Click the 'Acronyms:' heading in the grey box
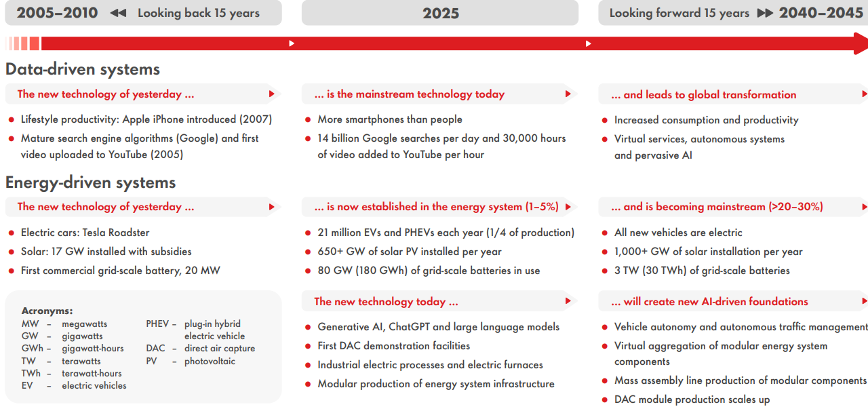Viewport: 868px width, 409px height. coord(47,311)
